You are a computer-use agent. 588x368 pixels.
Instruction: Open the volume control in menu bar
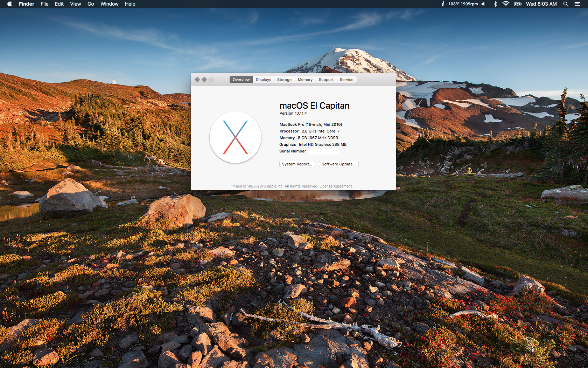(x=483, y=4)
